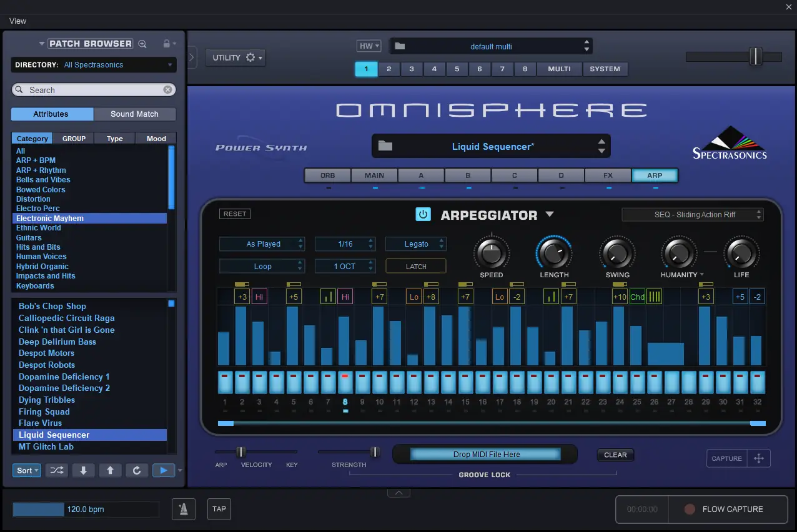The width and height of the screenshot is (797, 532).
Task: Step to the previous patch with up arrow
Action: [110, 470]
